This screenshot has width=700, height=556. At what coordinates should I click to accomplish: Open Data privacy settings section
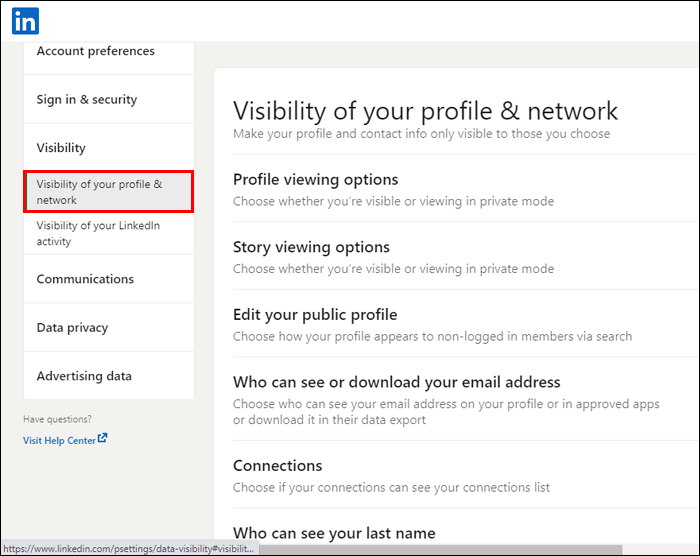pos(72,328)
